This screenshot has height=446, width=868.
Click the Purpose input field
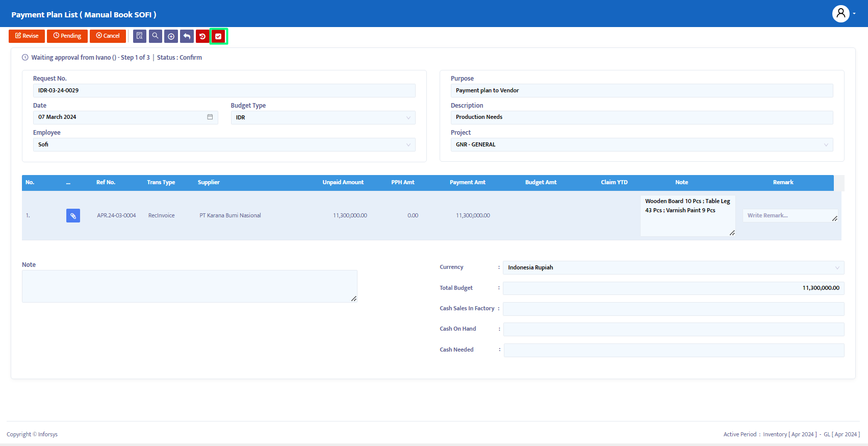tap(642, 90)
